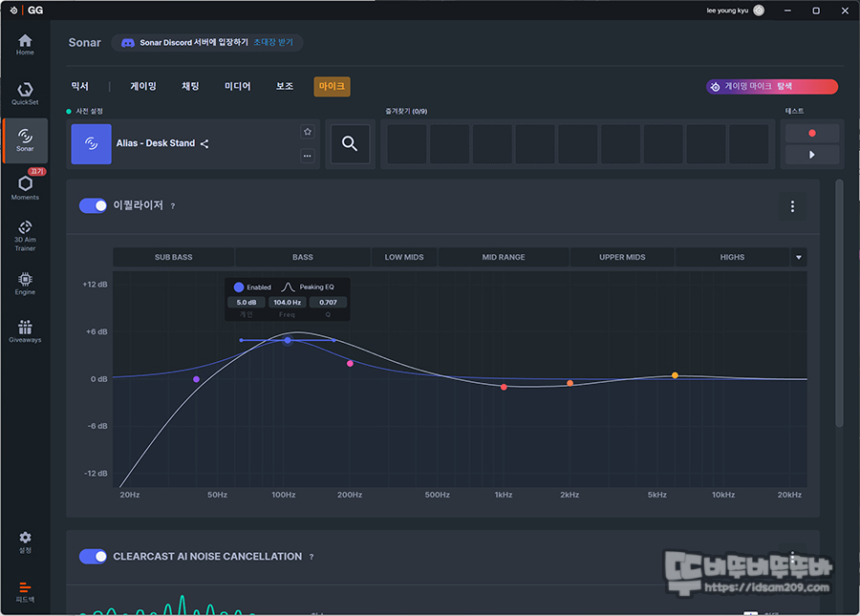Open the user profile avatar
The width and height of the screenshot is (860, 616).
coord(759,11)
